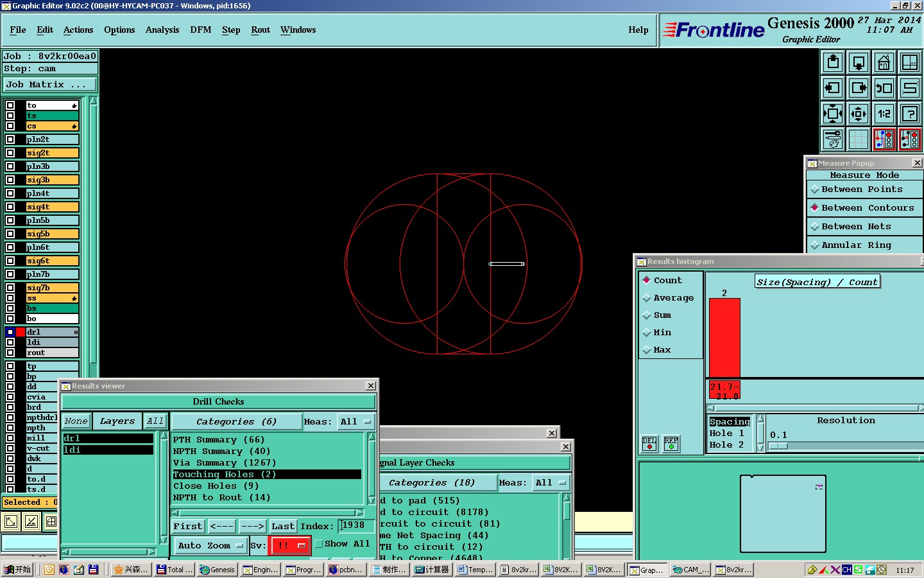Open the Meas: All dropdown in Drill Checks

point(356,422)
